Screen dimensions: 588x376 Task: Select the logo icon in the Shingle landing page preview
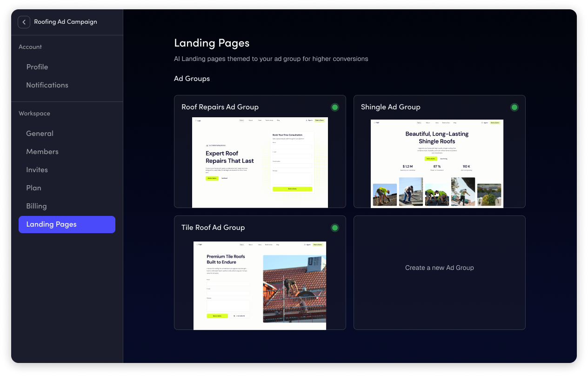pyautogui.click(x=376, y=122)
